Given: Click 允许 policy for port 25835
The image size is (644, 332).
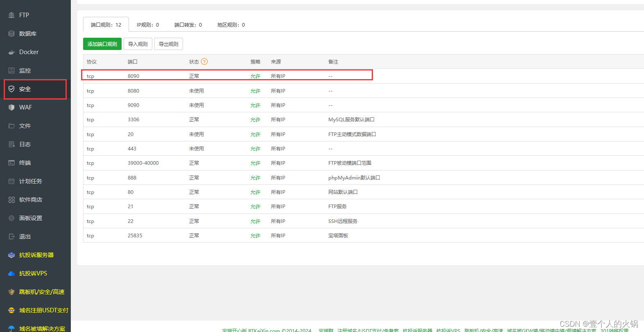Looking at the screenshot, I should (255, 236).
